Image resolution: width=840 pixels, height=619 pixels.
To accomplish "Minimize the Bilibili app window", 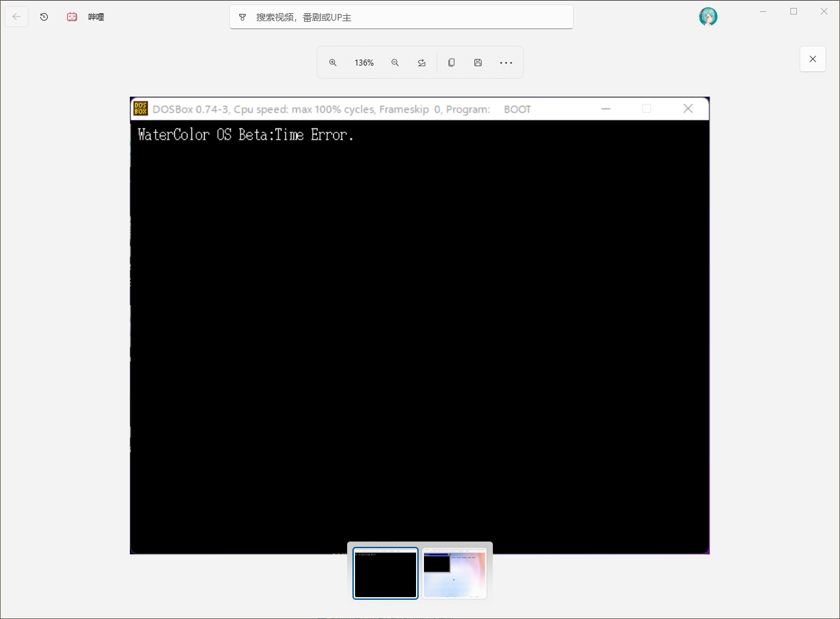I will coord(764,11).
